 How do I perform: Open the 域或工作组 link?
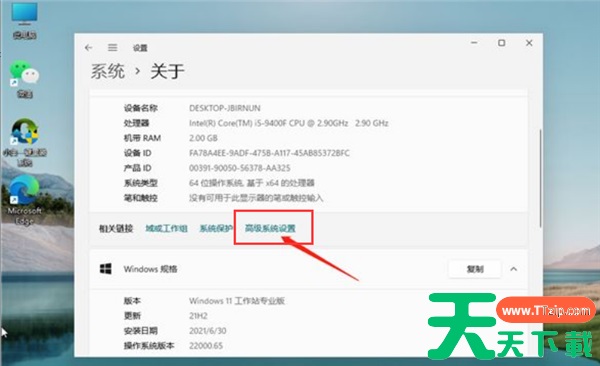(166, 229)
